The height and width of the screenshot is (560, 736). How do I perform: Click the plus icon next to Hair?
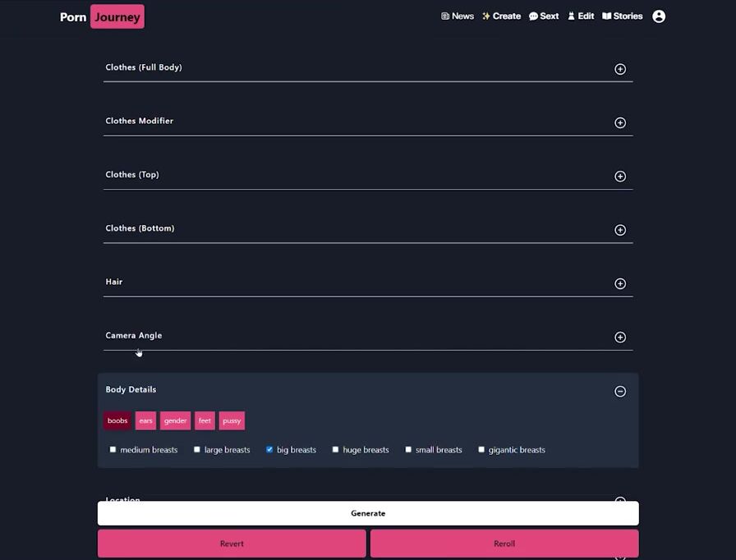point(620,284)
